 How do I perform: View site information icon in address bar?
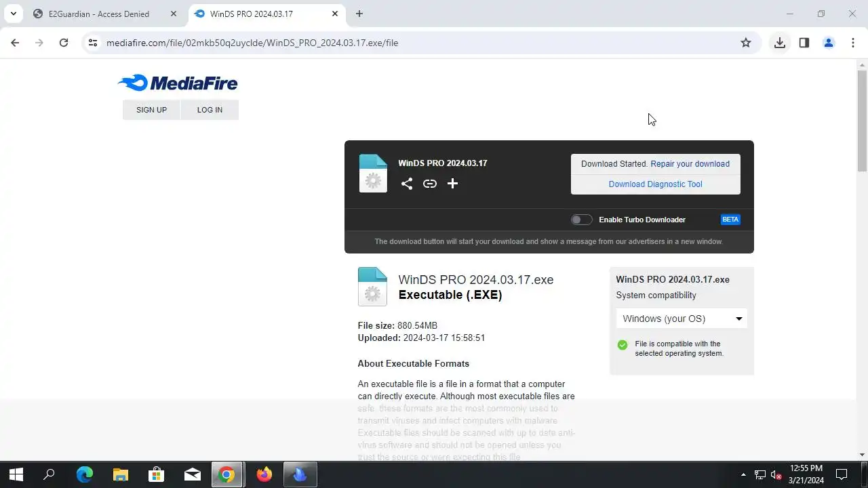pyautogui.click(x=93, y=43)
